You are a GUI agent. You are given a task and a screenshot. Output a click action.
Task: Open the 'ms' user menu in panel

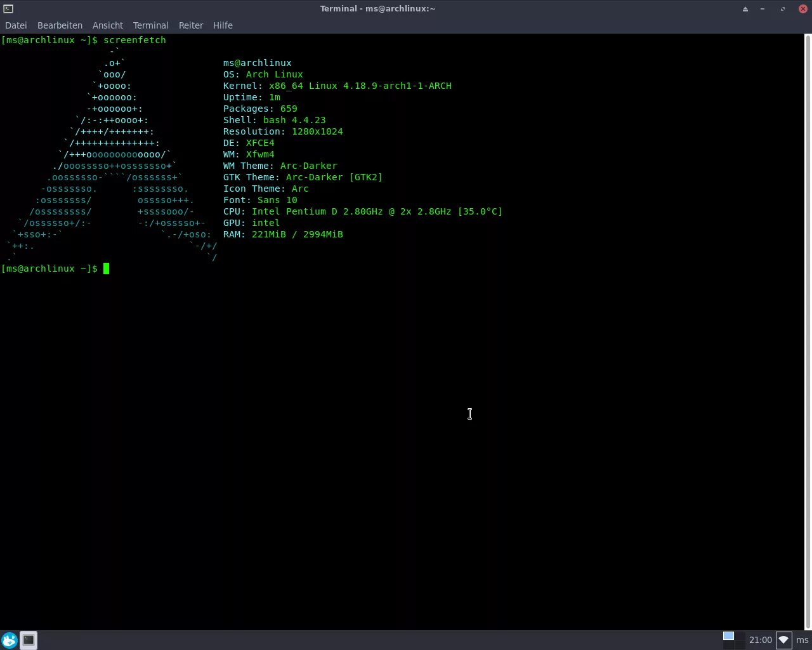pyautogui.click(x=802, y=640)
